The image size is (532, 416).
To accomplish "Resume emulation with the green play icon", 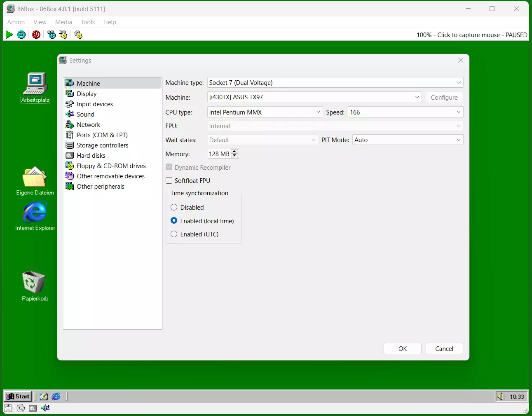I will click(x=9, y=35).
